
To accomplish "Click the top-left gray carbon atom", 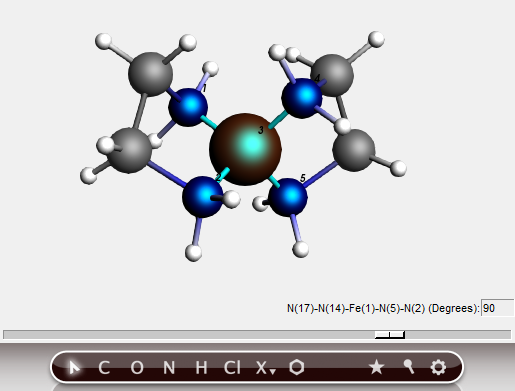I will pos(150,74).
